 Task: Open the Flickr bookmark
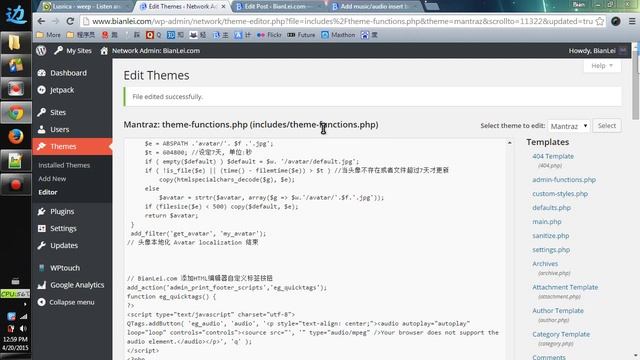[x=269, y=35]
